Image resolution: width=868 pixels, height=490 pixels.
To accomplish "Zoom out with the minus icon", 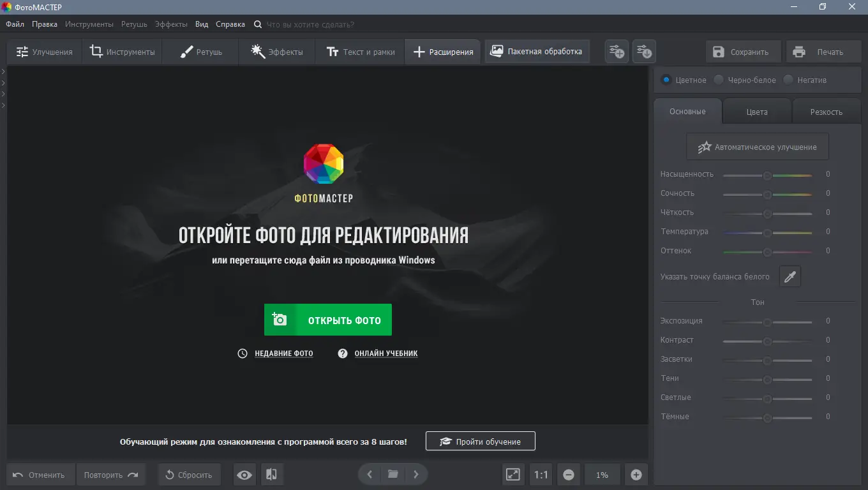I will pos(569,475).
